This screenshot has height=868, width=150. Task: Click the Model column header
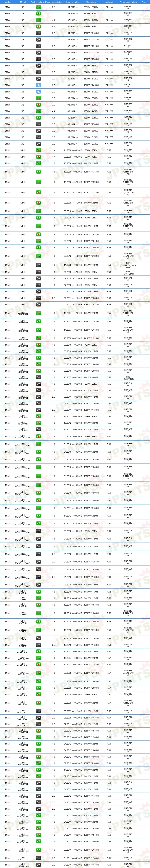(x=23, y=2)
